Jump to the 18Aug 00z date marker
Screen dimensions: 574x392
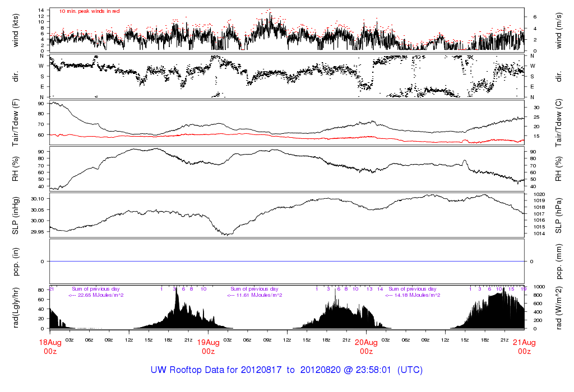(x=50, y=347)
